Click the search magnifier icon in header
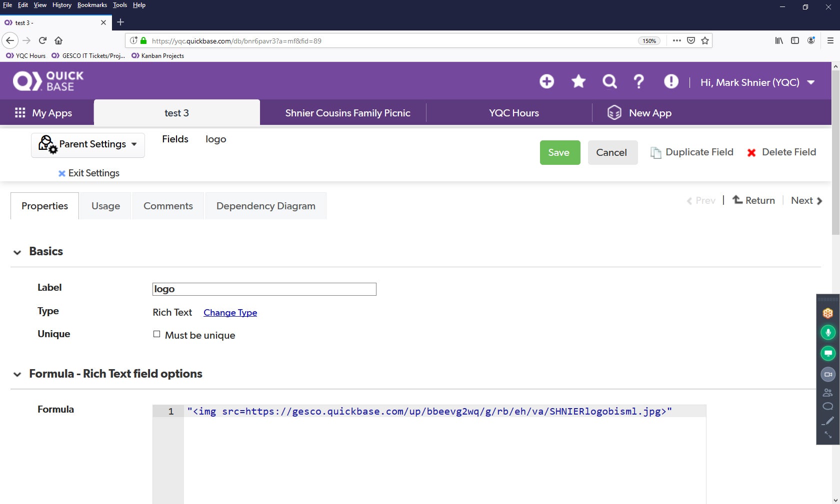Image resolution: width=840 pixels, height=504 pixels. coord(609,81)
